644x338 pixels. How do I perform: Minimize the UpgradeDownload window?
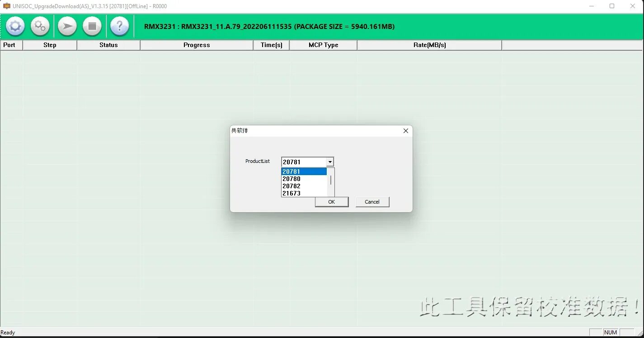click(x=592, y=6)
